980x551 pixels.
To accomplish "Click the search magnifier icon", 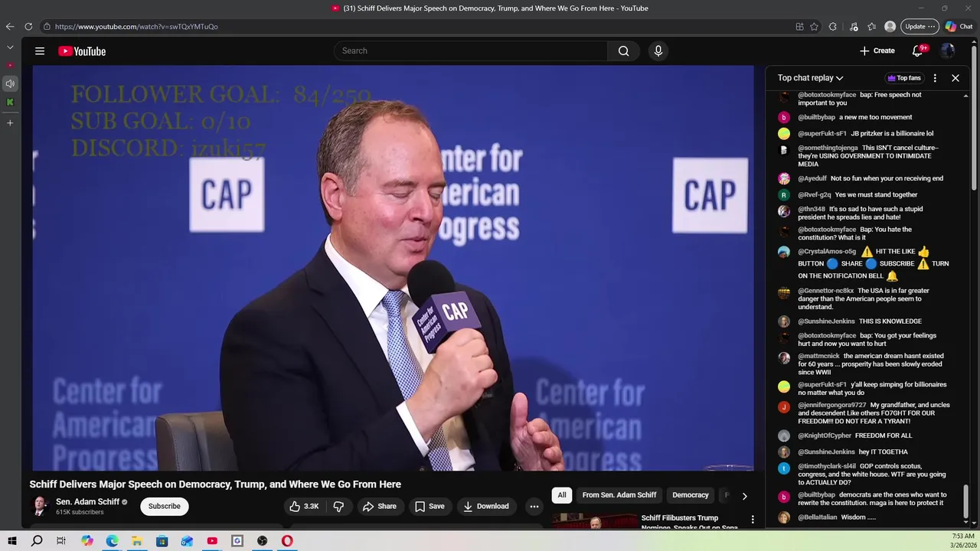I will coord(623,51).
